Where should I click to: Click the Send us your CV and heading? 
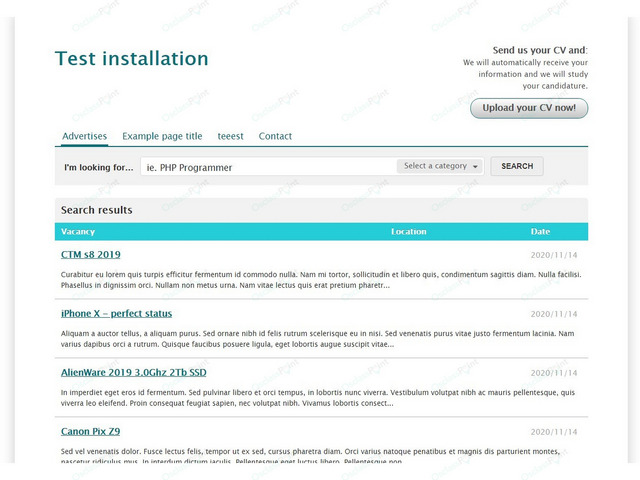(x=540, y=50)
